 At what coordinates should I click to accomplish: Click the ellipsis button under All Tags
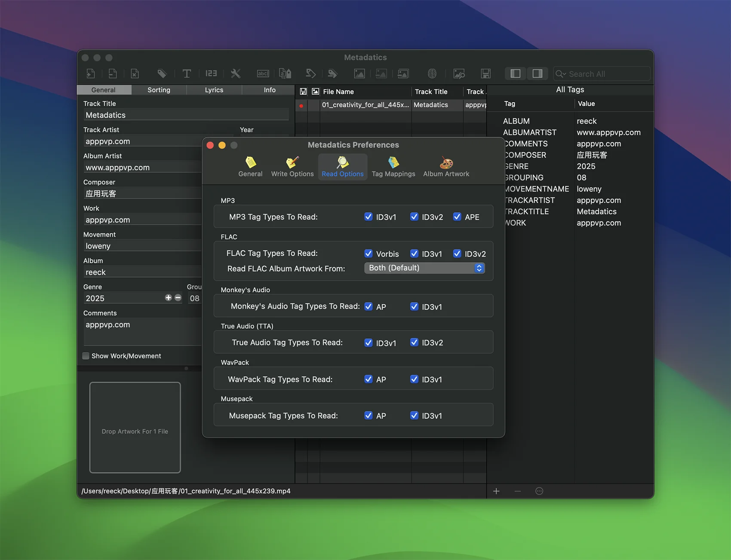point(539,491)
